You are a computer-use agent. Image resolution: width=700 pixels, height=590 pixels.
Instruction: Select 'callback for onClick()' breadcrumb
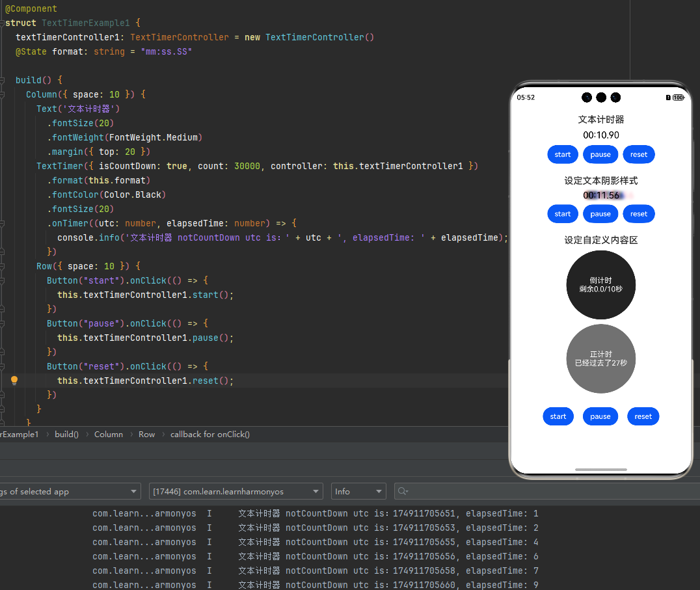tap(210, 435)
